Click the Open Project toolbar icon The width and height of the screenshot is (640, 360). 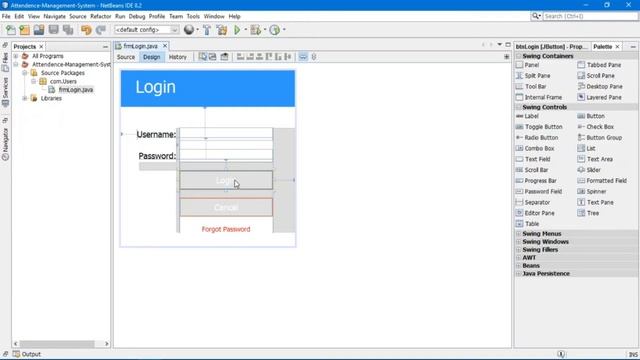[x=39, y=30]
